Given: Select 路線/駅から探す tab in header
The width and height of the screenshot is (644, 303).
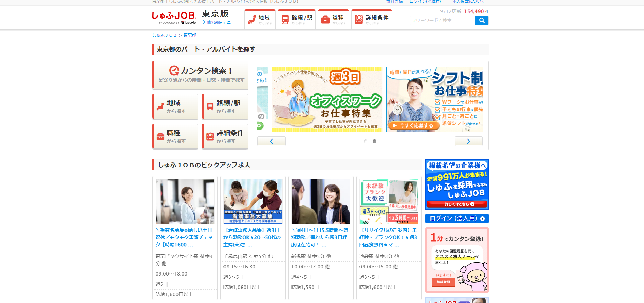Looking at the screenshot, I should pyautogui.click(x=297, y=20).
